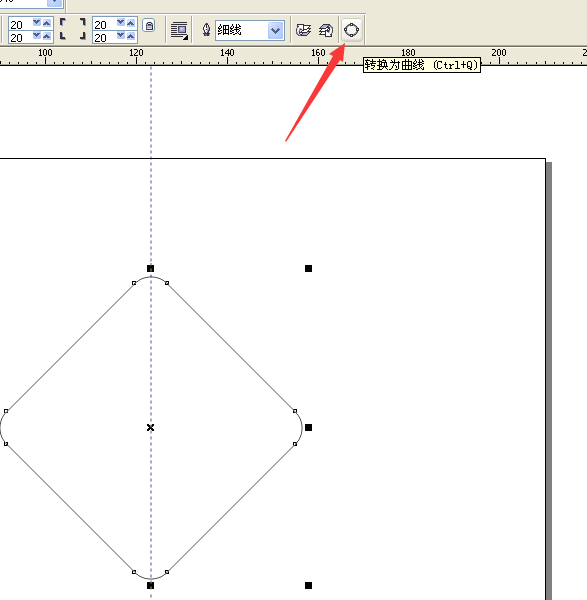Decrease the lower-right corner roundness value
587x600 pixels.
121,36
